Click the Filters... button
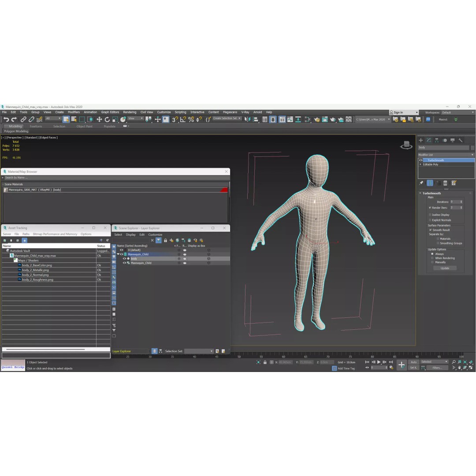This screenshot has width=476, height=476. click(437, 368)
